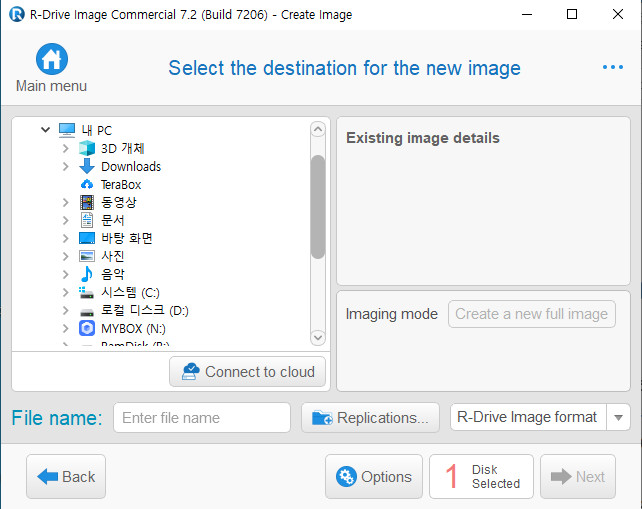Click the R-Drive Image app logo in title bar
642x509 pixels.
pyautogui.click(x=17, y=14)
